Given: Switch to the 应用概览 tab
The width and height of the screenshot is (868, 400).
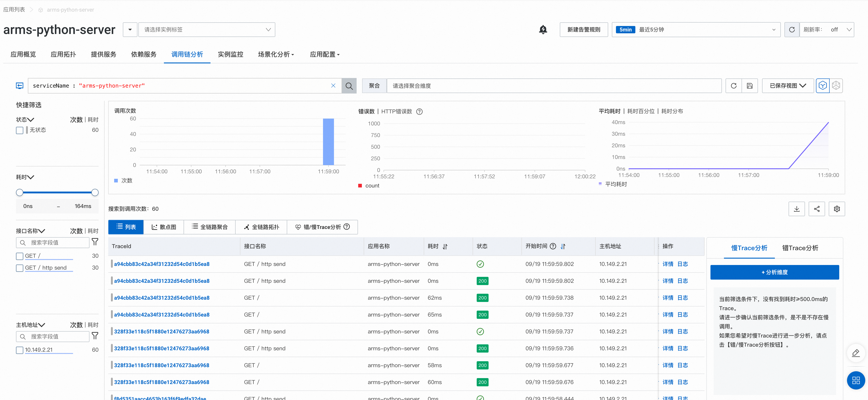Looking at the screenshot, I should (23, 55).
